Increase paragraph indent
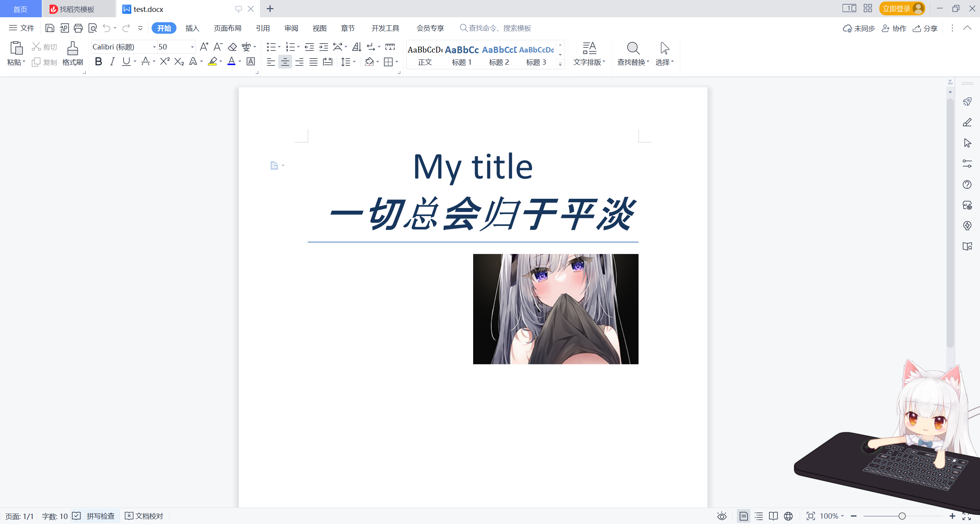The width and height of the screenshot is (980, 524). pos(323,47)
